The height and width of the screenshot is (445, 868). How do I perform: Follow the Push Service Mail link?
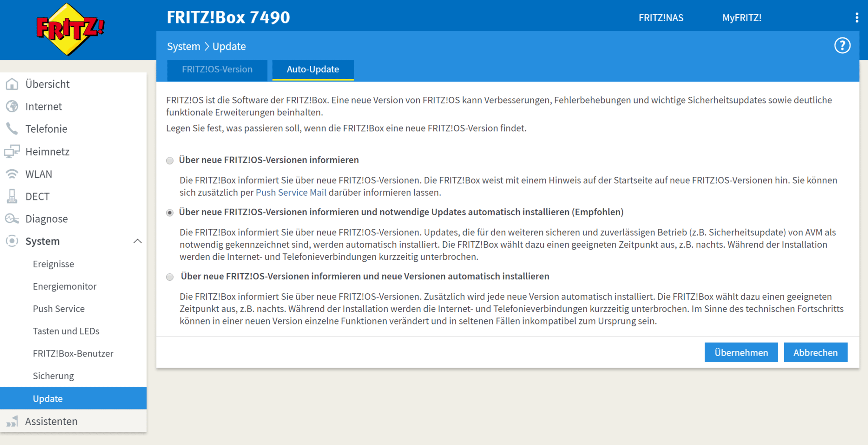click(291, 192)
